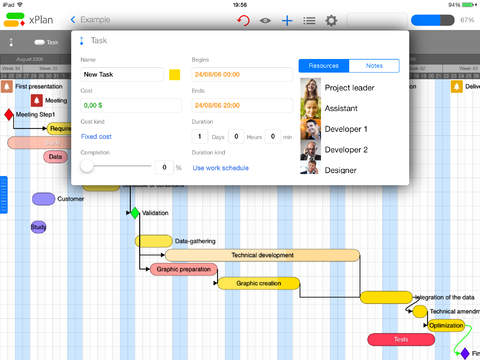Click the blue zoom slider bar

(433, 20)
